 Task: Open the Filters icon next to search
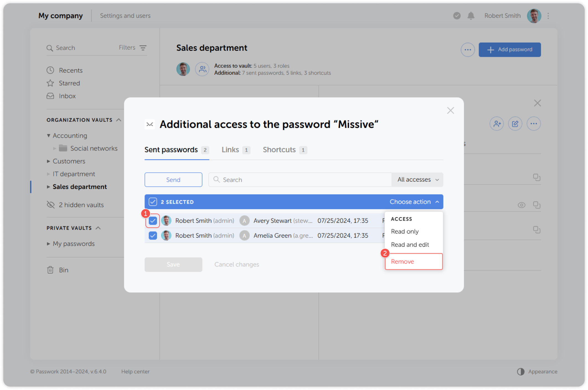click(143, 48)
